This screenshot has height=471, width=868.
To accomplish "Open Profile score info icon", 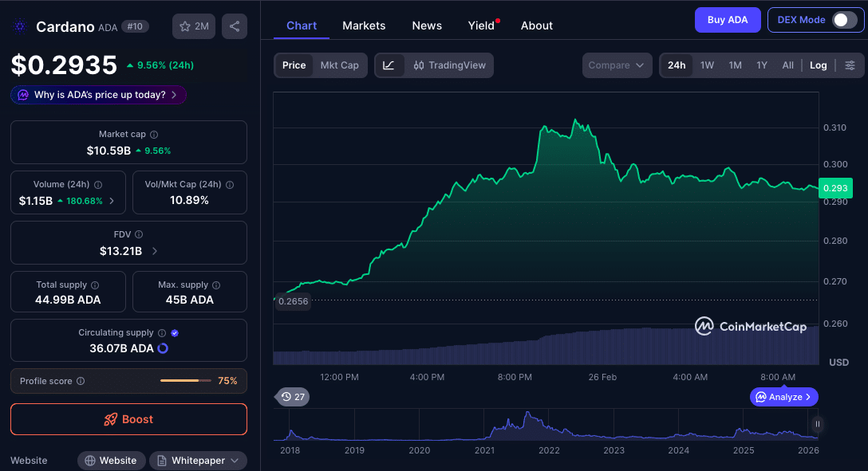I will (x=81, y=381).
